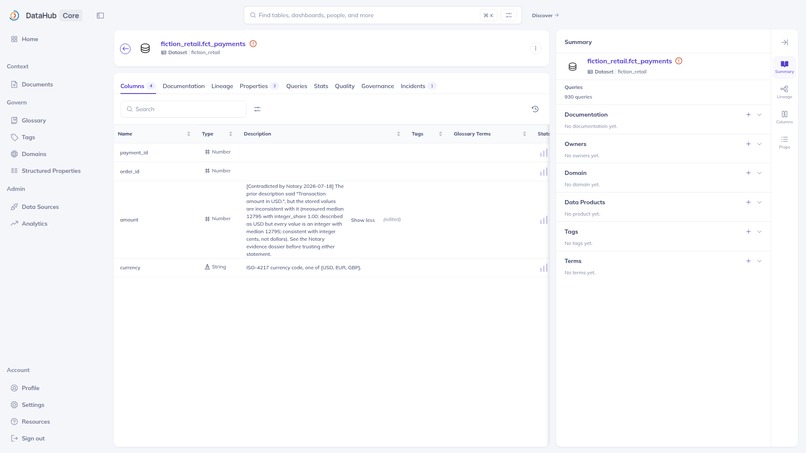Add a tag with the plus button in Summary
806x453 pixels.
pos(748,231)
